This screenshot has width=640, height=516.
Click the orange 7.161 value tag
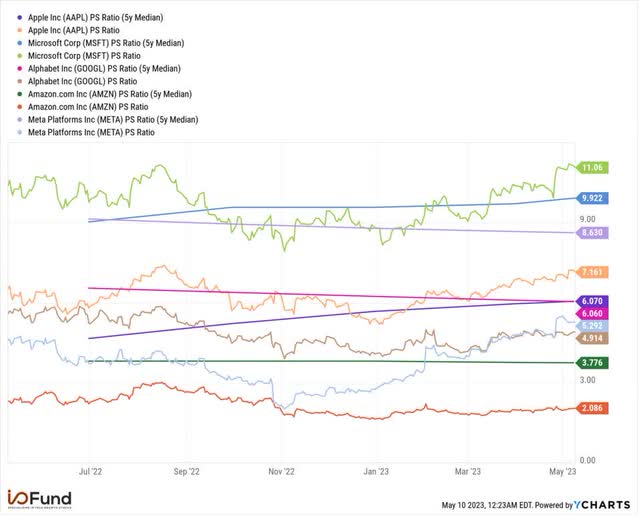592,272
